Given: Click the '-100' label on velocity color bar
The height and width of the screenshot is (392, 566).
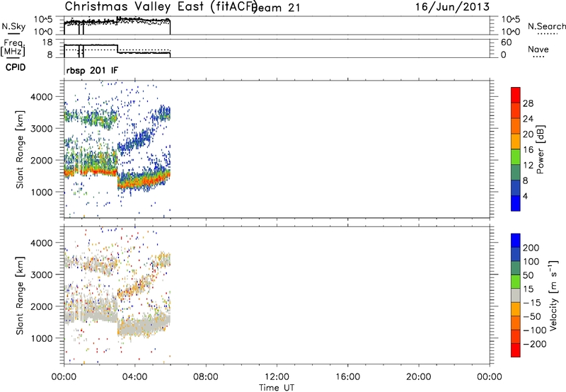Looking at the screenshot, I should (535, 330).
